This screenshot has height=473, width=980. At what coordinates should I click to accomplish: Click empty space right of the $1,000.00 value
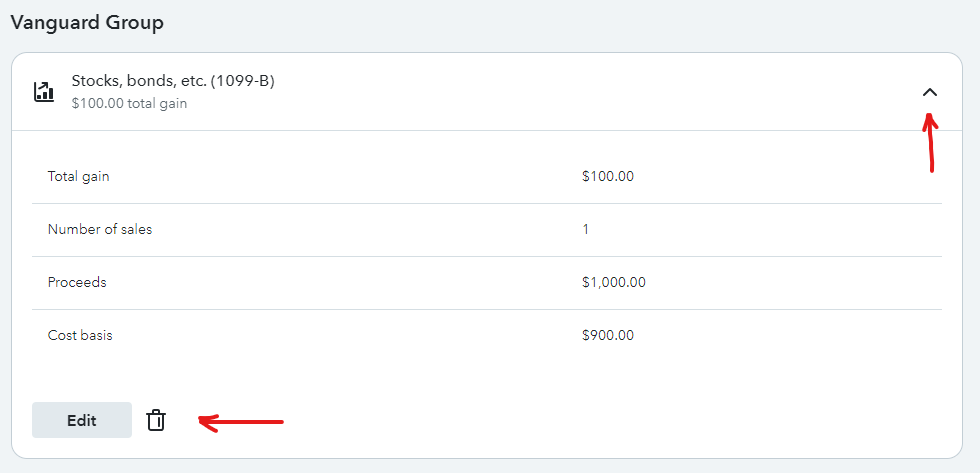(x=790, y=283)
